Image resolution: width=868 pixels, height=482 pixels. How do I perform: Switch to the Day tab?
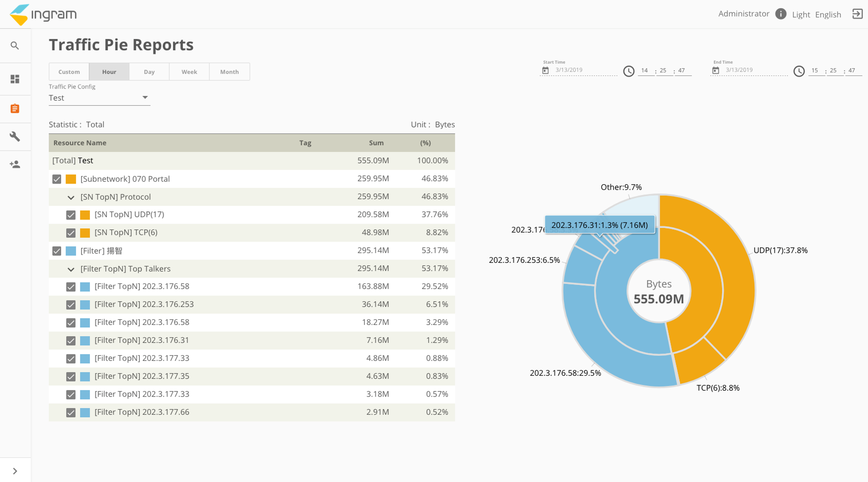pyautogui.click(x=149, y=72)
